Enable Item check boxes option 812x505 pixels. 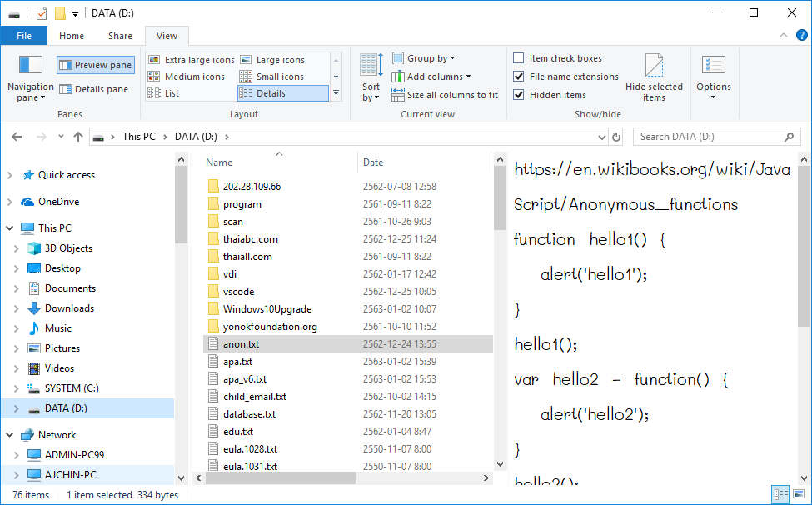coord(519,58)
